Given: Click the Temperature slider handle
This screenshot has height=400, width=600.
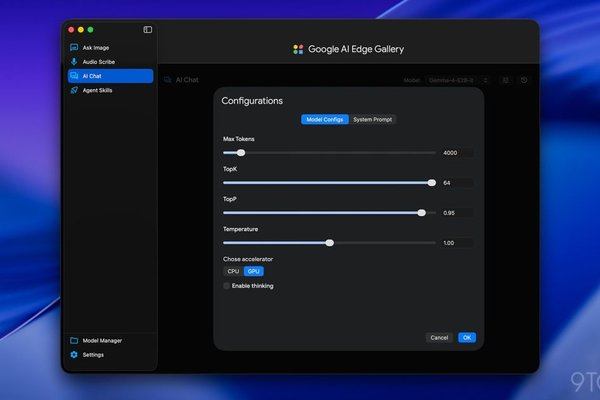Looking at the screenshot, I should point(329,243).
